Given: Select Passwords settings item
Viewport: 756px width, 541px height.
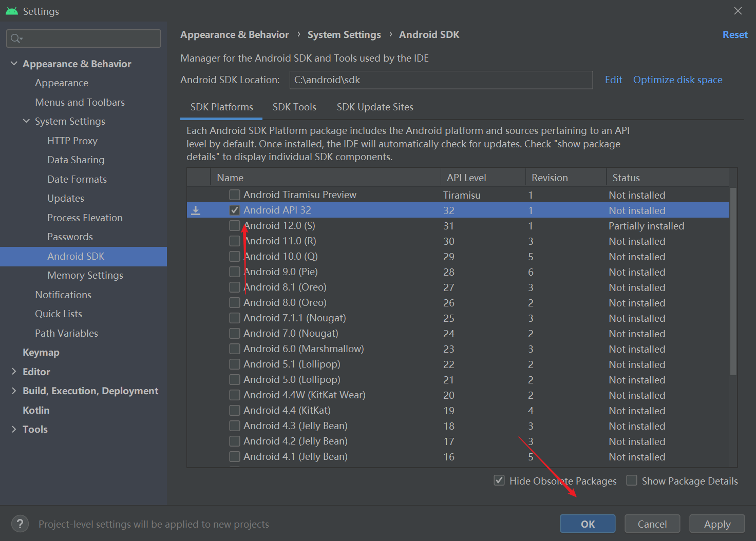Looking at the screenshot, I should click(70, 237).
